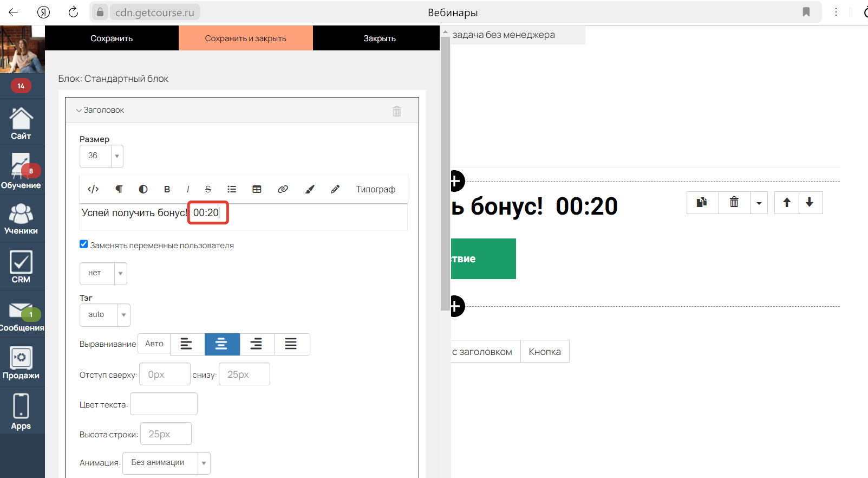The width and height of the screenshot is (868, 478).
Task: Set alignment to Авто
Action: coord(154,344)
